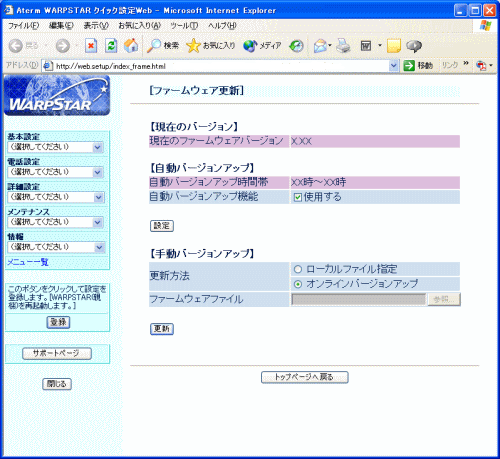
Task: Click the Print icon in the toolbar
Action: pos(343,46)
